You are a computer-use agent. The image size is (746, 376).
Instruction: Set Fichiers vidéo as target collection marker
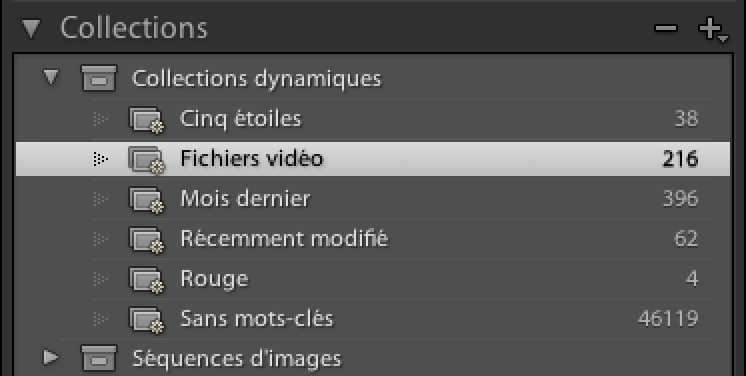click(100, 159)
